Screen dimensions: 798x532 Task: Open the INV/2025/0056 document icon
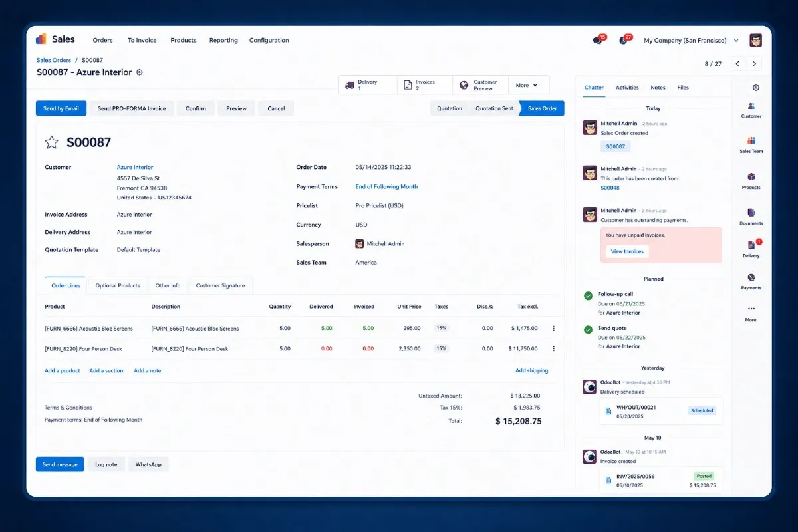pyautogui.click(x=608, y=480)
